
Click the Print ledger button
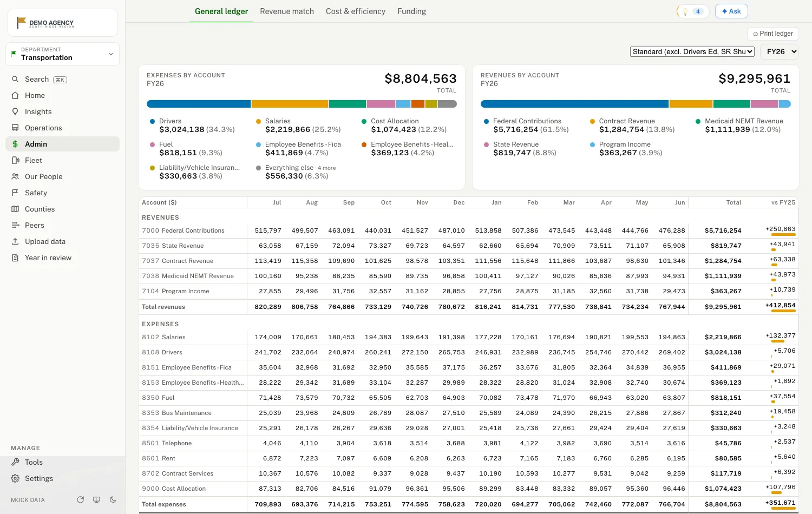(773, 34)
